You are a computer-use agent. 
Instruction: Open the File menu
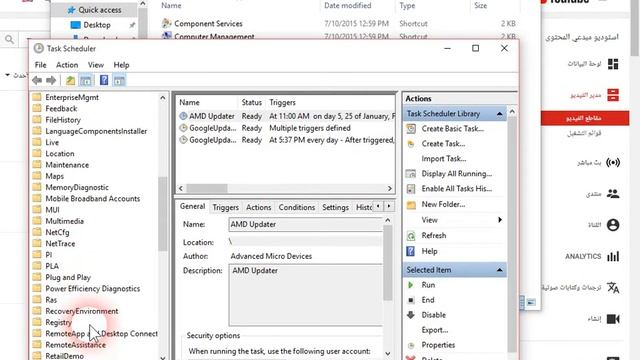[40, 65]
